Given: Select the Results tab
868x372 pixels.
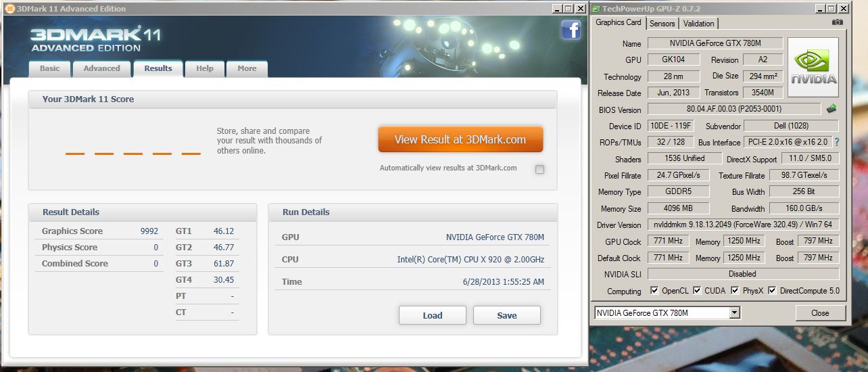Looking at the screenshot, I should point(158,69).
